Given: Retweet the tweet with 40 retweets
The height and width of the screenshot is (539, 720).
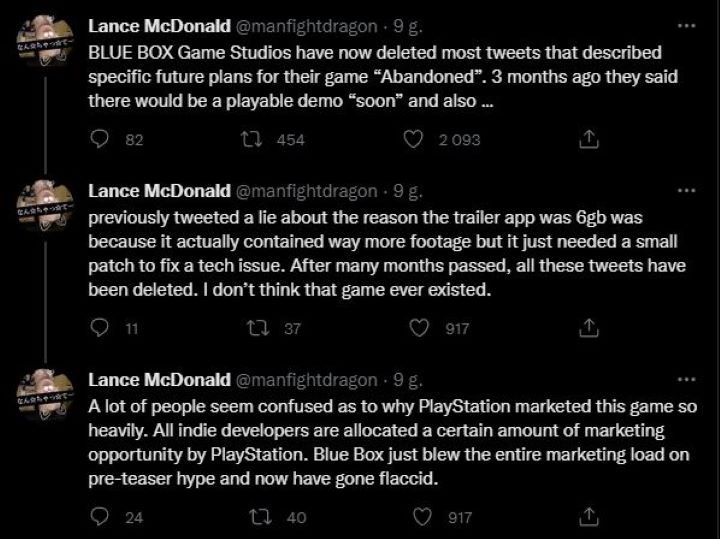Looking at the screenshot, I should [x=256, y=517].
